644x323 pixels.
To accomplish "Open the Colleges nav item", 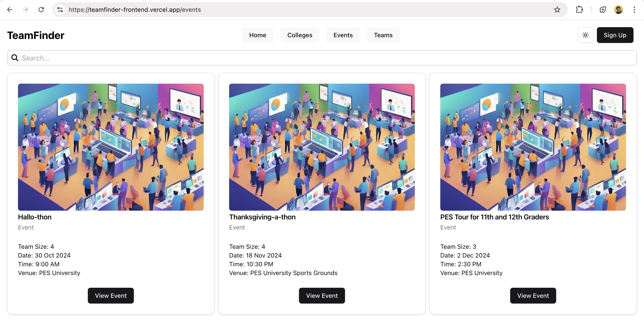I will point(299,35).
